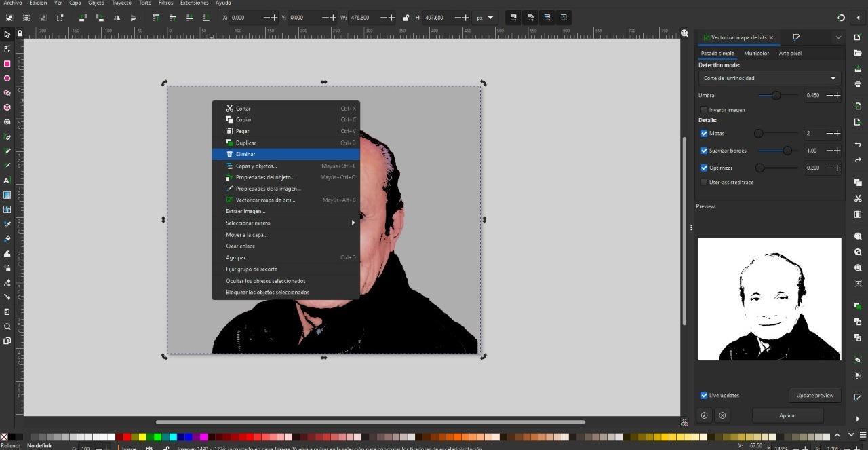868x450 pixels.
Task: Collapse the right toolbar arrow
Action: [858, 18]
